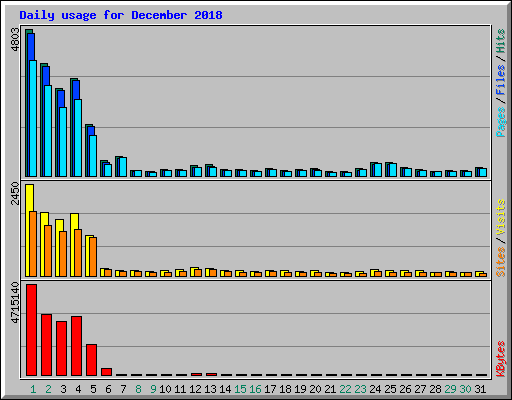Click day 7 on the date axis
The image size is (512, 400).
click(123, 389)
